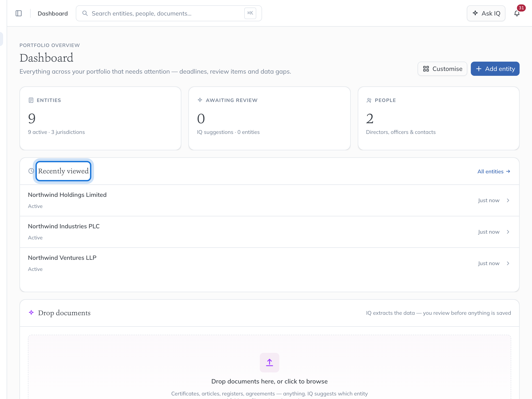Viewport: 532px width, 399px height.
Task: Click Just now on Northwind Holdings row
Action: [x=489, y=200]
